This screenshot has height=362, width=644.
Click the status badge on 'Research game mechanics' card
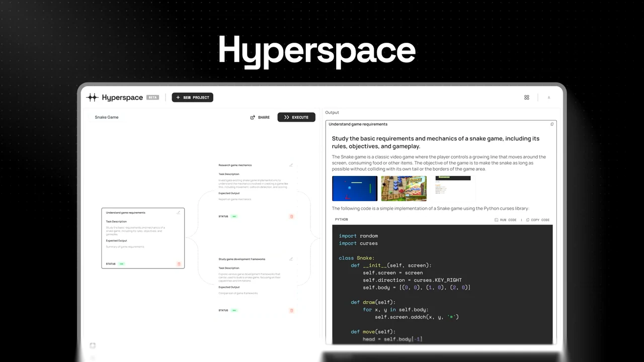[x=234, y=217]
